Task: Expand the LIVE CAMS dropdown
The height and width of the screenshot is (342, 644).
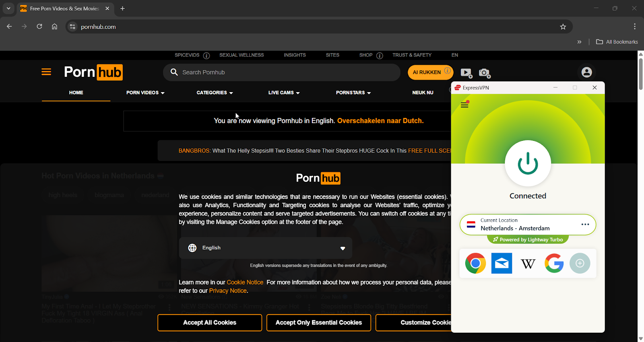Action: tap(284, 93)
